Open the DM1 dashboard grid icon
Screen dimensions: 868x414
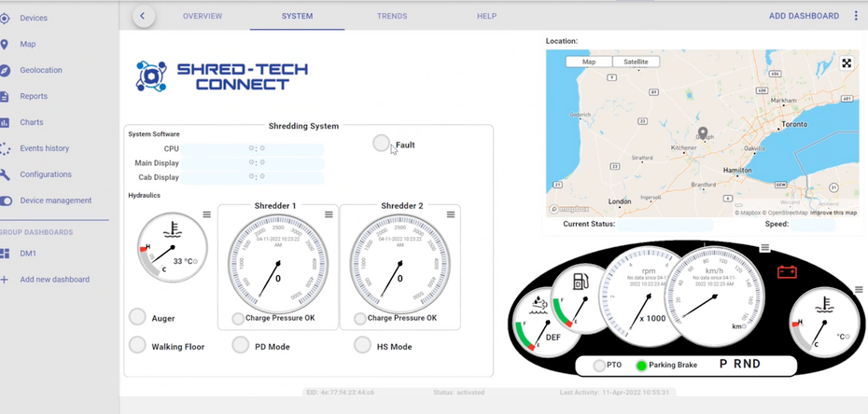(5, 254)
